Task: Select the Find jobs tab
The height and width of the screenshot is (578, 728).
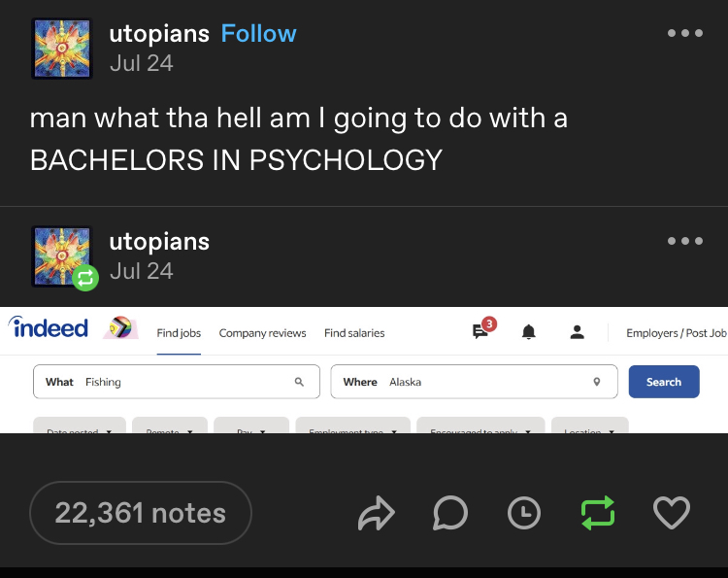Action: (x=179, y=333)
